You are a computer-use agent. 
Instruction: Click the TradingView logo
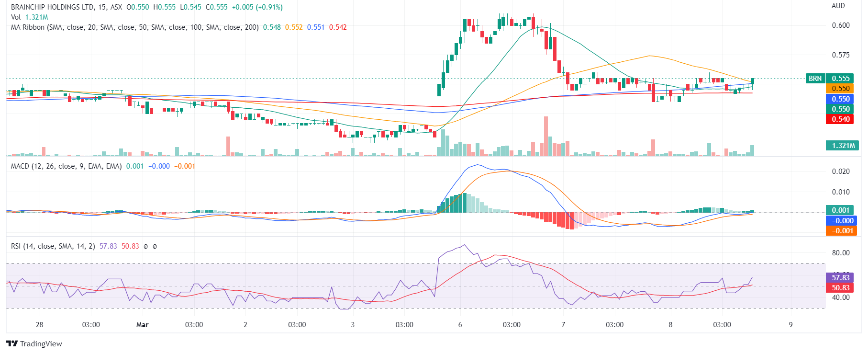pyautogui.click(x=34, y=343)
